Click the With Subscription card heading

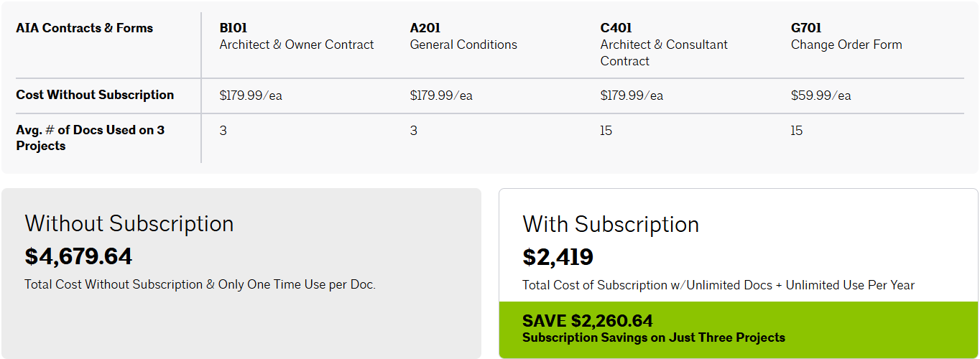click(x=611, y=224)
